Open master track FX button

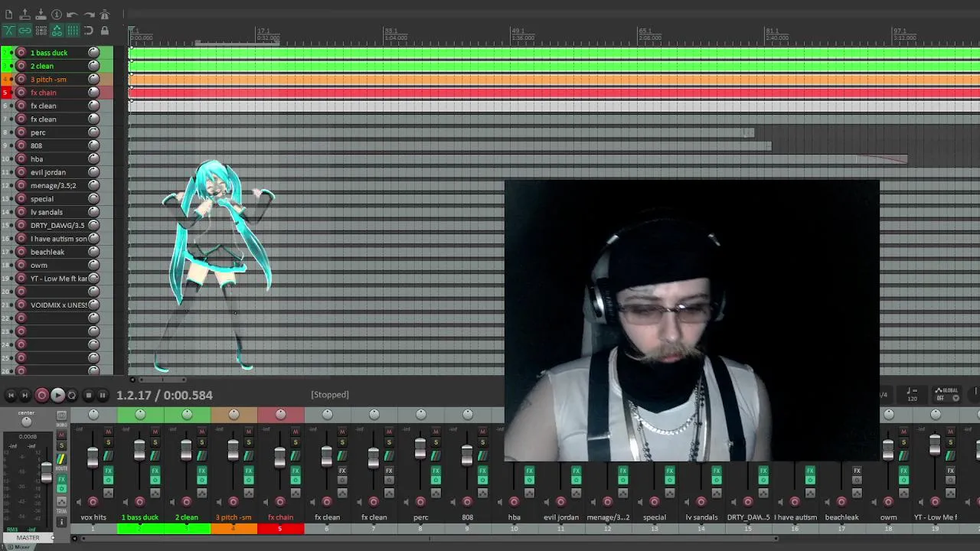coord(61,479)
